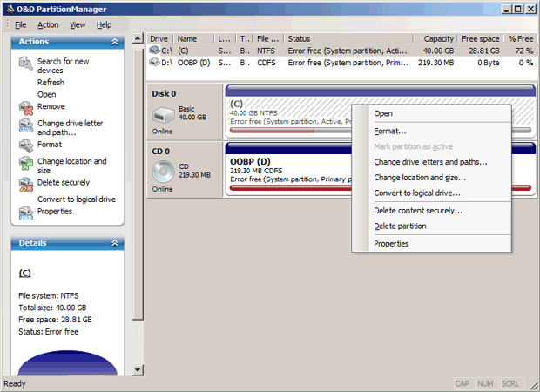
Task: Open the View menu
Action: tap(78, 24)
